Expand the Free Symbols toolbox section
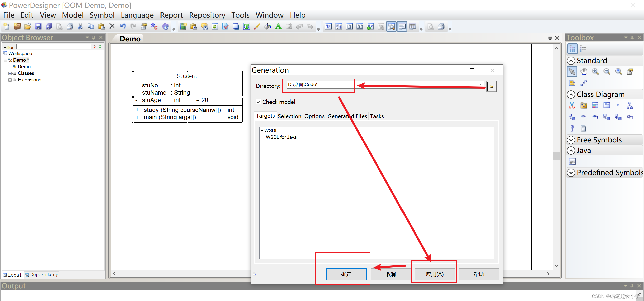 click(571, 140)
